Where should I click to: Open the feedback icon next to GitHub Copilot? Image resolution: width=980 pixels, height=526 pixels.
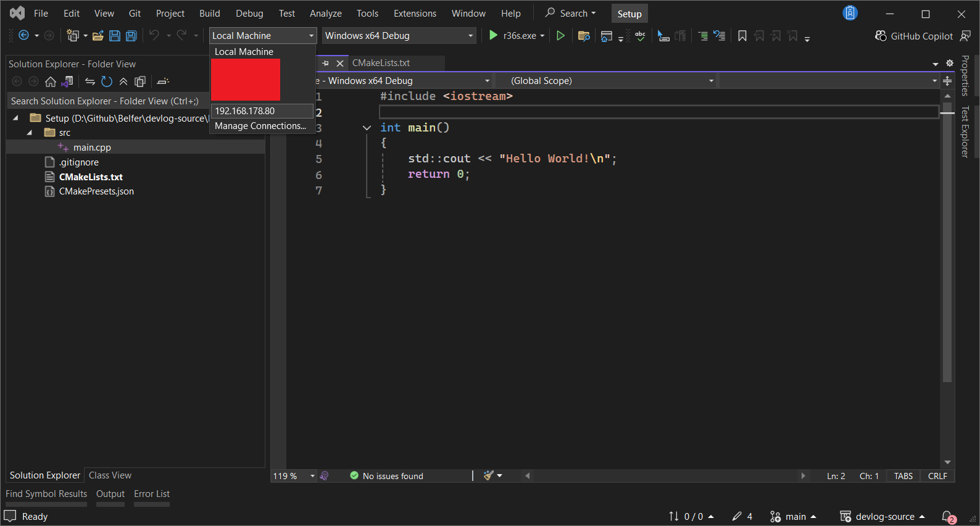[x=966, y=36]
